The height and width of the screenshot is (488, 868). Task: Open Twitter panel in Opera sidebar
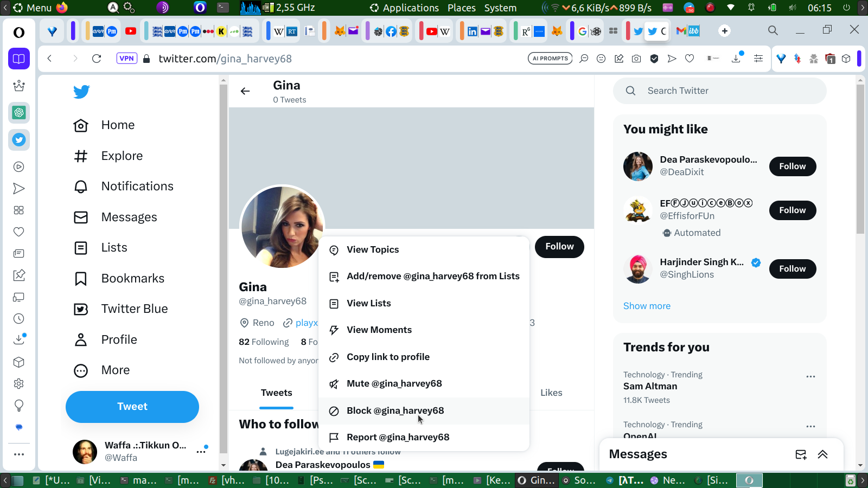pyautogui.click(x=19, y=140)
